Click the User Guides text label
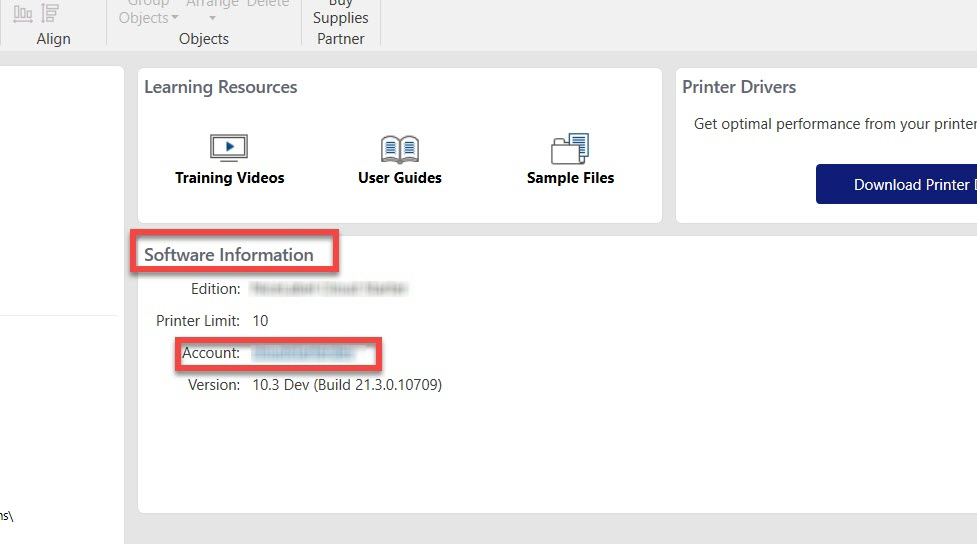 click(x=399, y=178)
